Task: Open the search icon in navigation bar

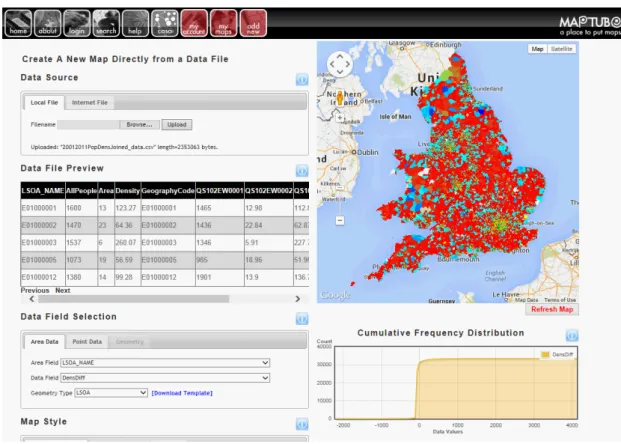Action: tap(106, 23)
